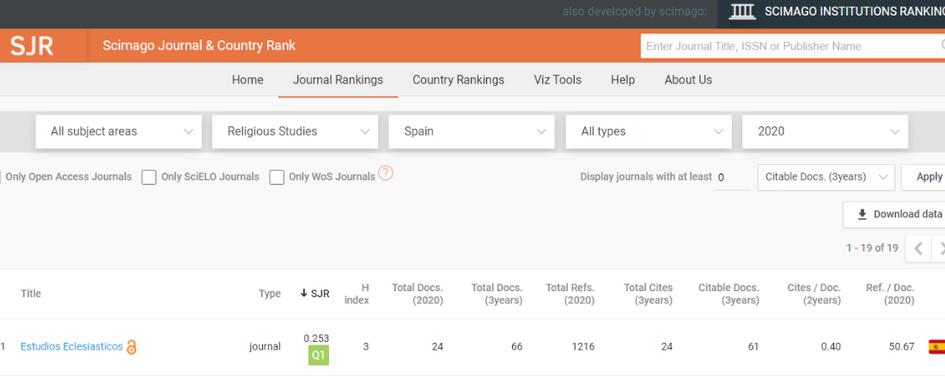Click the '1 - 19 of 19' results count
Image resolution: width=945 pixels, height=378 pixels.
click(872, 248)
